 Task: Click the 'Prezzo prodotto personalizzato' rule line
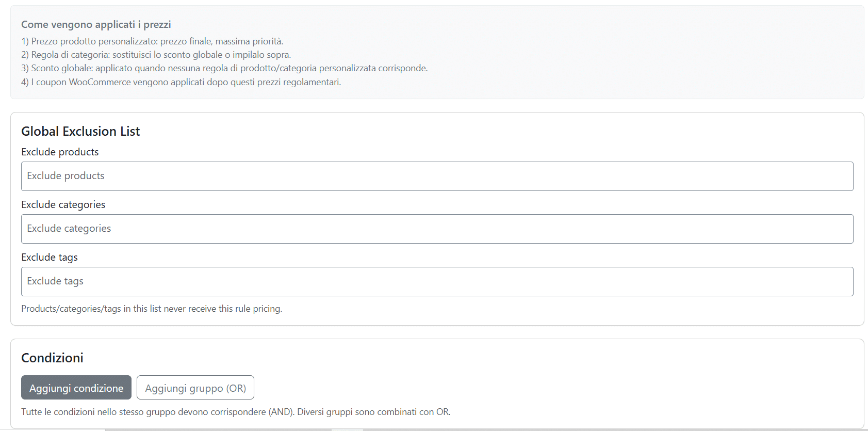152,41
